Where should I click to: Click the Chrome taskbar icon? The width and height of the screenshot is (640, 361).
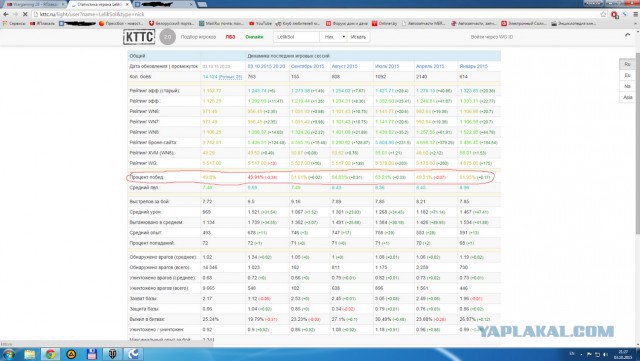point(51,354)
